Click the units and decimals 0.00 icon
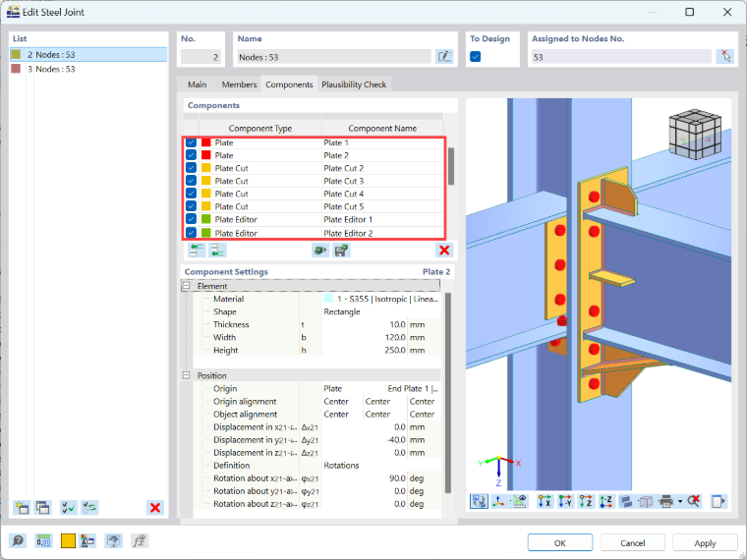The height and width of the screenshot is (560, 747). [43, 541]
